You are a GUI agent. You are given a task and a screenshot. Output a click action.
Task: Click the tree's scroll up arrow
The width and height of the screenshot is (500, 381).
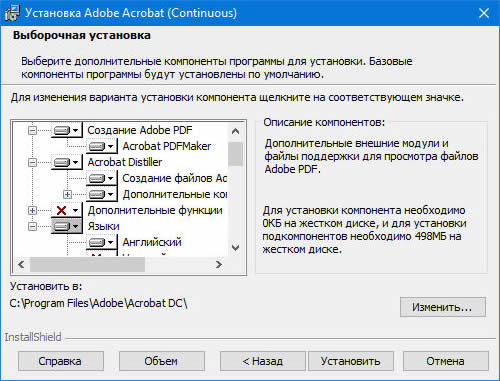[x=236, y=131]
